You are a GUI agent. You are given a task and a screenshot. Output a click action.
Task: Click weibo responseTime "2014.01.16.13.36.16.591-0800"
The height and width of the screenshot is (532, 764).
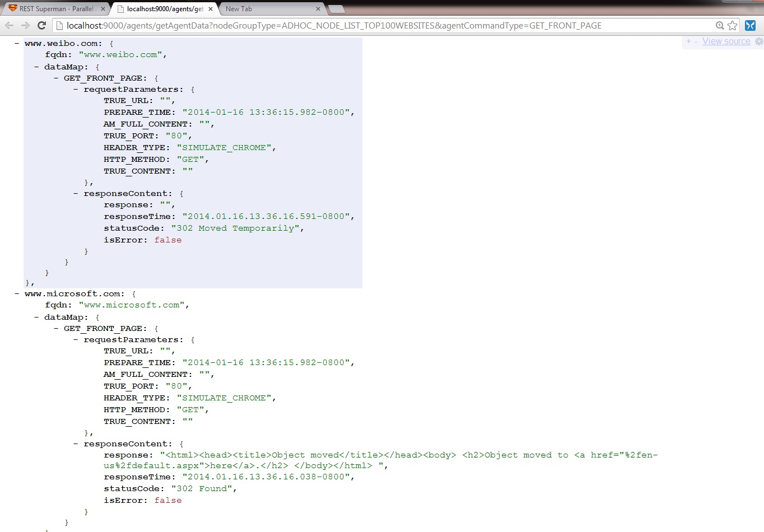[266, 216]
